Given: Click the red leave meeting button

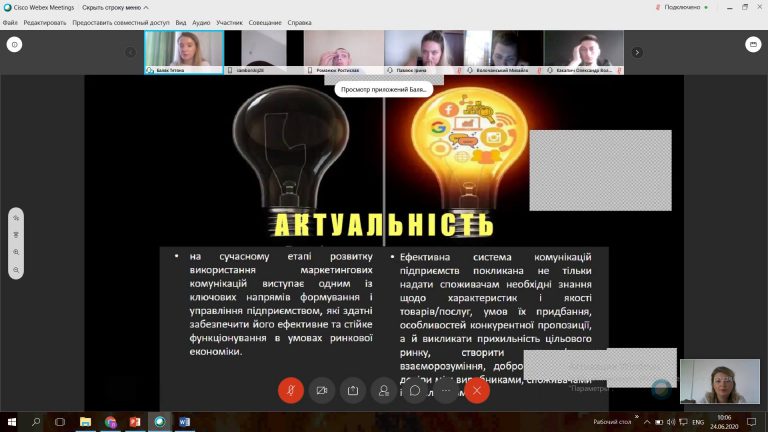Looking at the screenshot, I should [477, 390].
